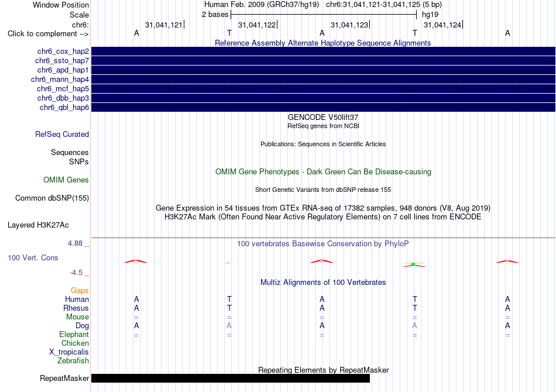Screen dimensions: 556x392
Task: Open the OMIM Gene Phenotypes track title
Action: click(x=323, y=171)
